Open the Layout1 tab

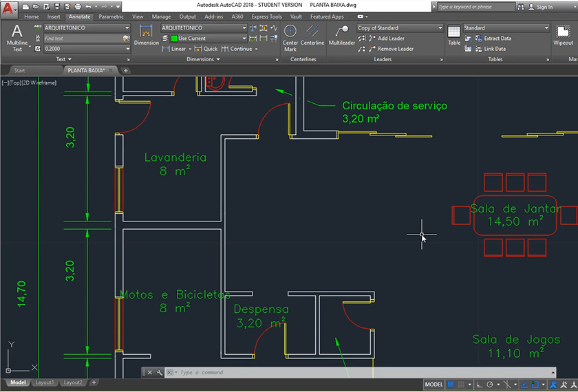45,382
